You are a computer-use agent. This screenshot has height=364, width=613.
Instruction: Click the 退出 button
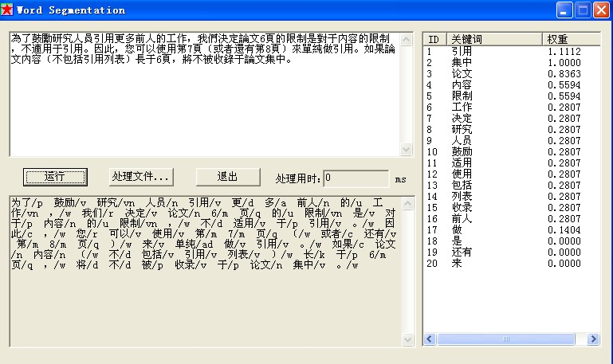pyautogui.click(x=228, y=177)
